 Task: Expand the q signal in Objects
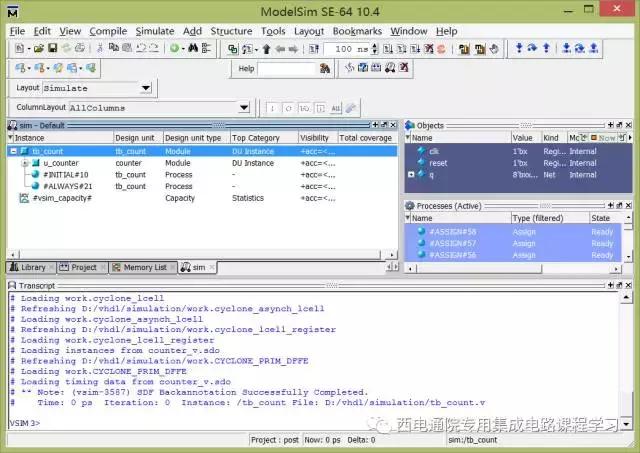411,175
